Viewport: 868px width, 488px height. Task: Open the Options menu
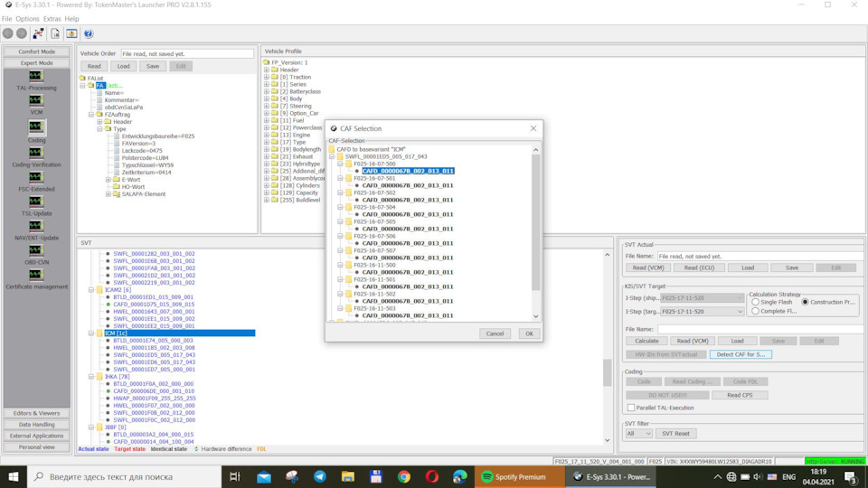[x=27, y=19]
